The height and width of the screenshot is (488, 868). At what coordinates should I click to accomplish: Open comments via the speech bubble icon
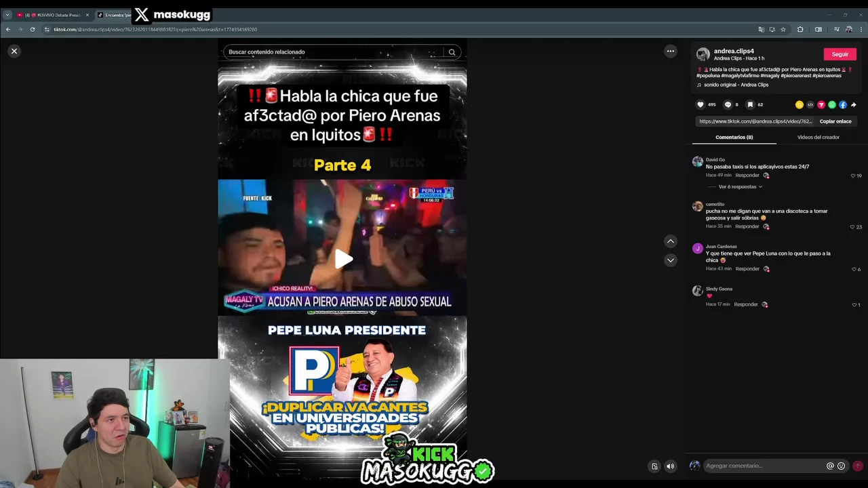(x=728, y=104)
